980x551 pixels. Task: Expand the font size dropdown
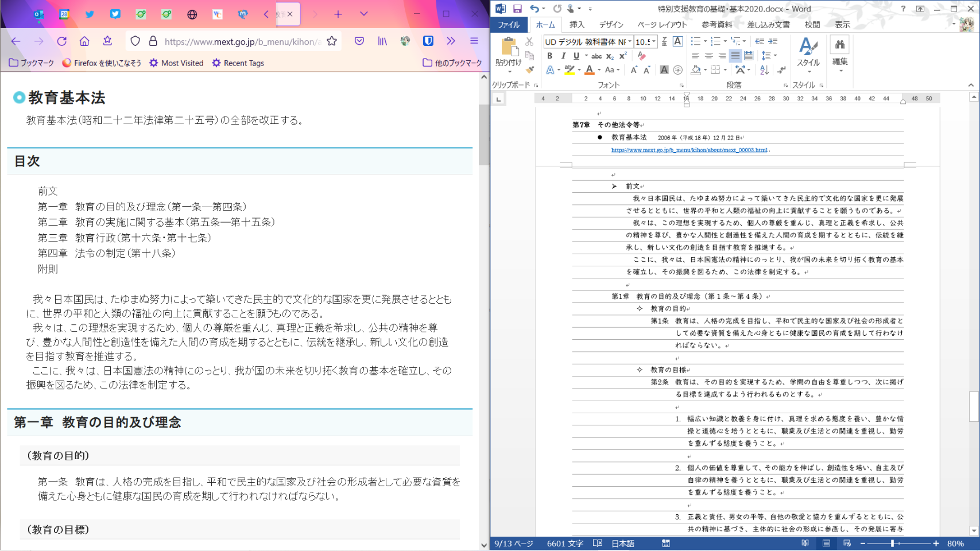(x=654, y=42)
